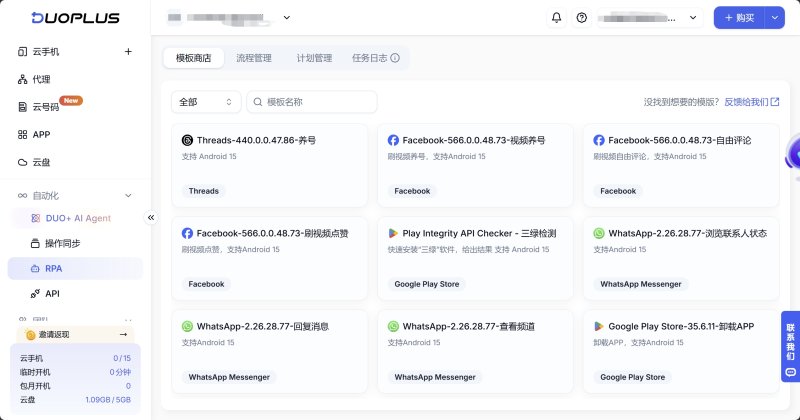Click chat icon on 联系我们 side tab

[x=790, y=372]
